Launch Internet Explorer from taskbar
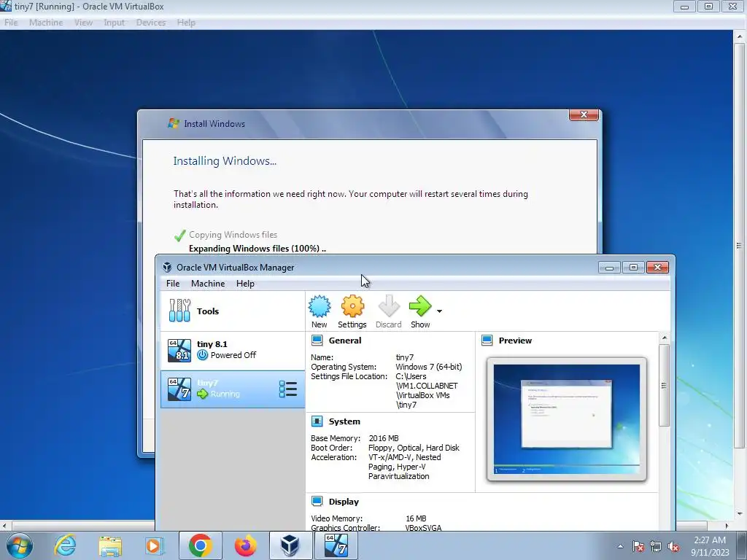The height and width of the screenshot is (560, 747). click(x=65, y=545)
